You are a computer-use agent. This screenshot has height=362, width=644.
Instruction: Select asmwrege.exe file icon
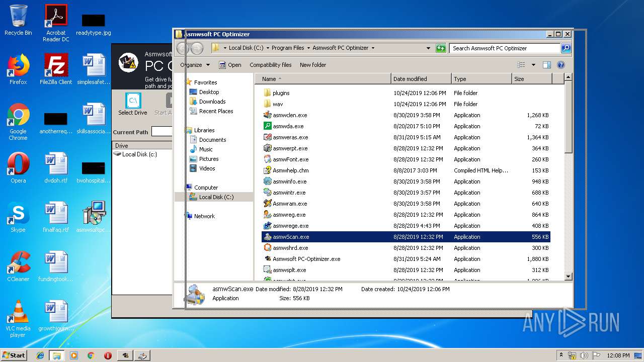[268, 226]
